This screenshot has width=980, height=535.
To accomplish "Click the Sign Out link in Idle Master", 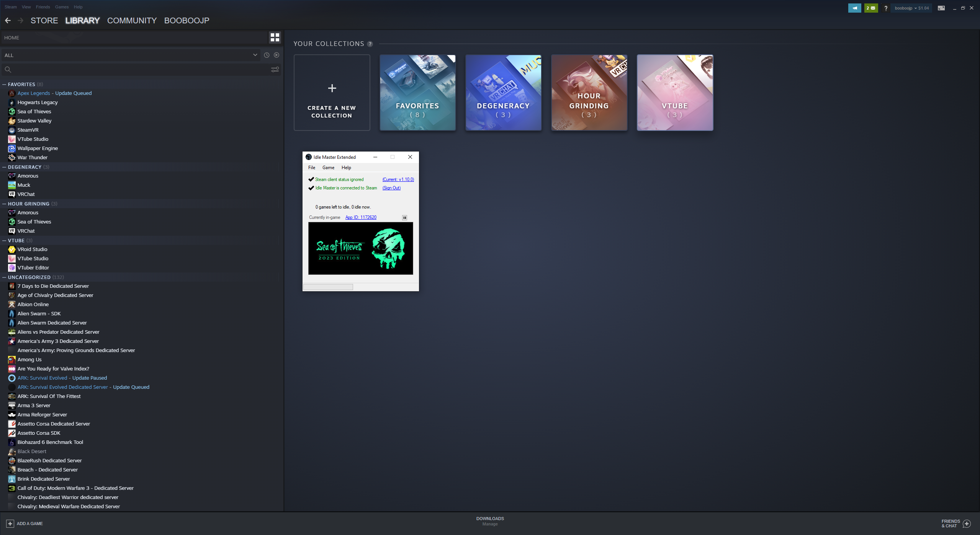I will coord(391,188).
